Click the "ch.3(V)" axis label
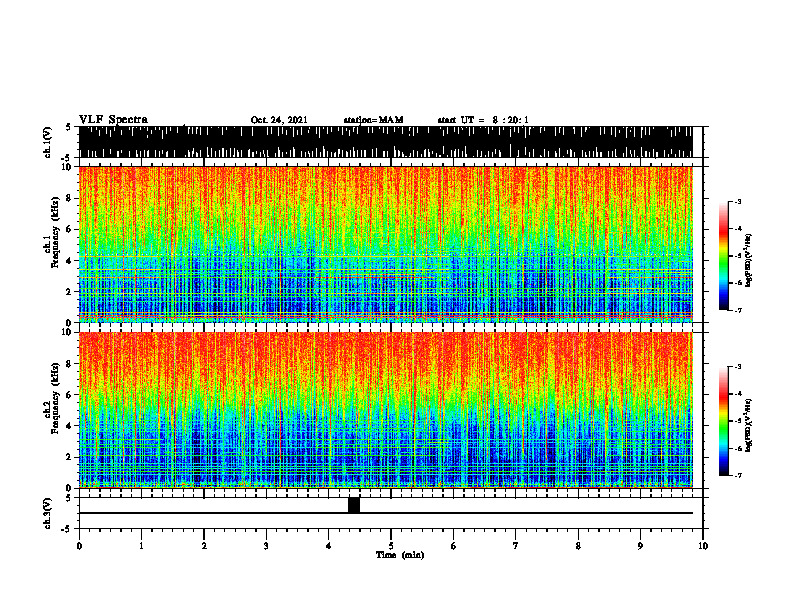 [48, 513]
